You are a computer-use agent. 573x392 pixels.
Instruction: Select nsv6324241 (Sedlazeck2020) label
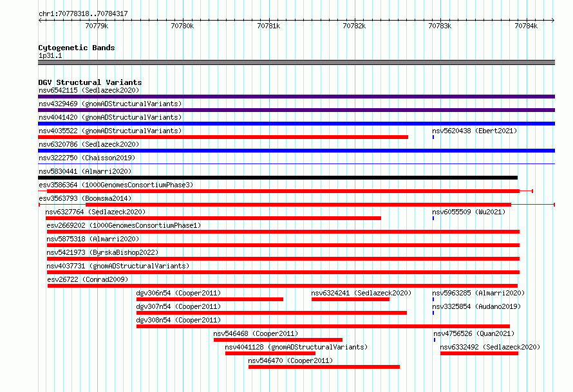pyautogui.click(x=361, y=293)
